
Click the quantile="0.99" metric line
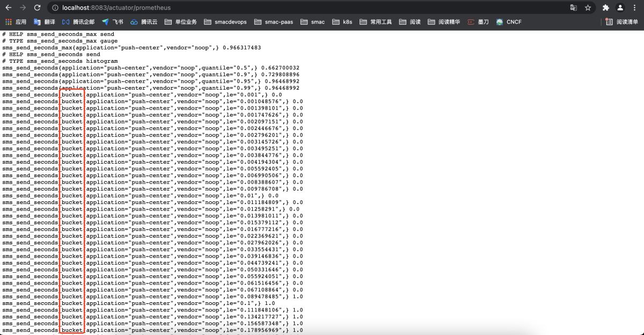(x=151, y=88)
